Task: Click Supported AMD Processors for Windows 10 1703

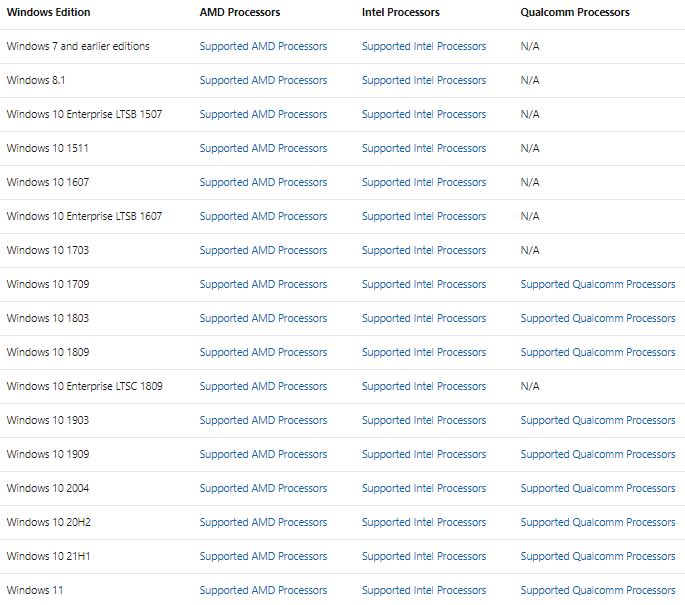Action: pyautogui.click(x=263, y=250)
